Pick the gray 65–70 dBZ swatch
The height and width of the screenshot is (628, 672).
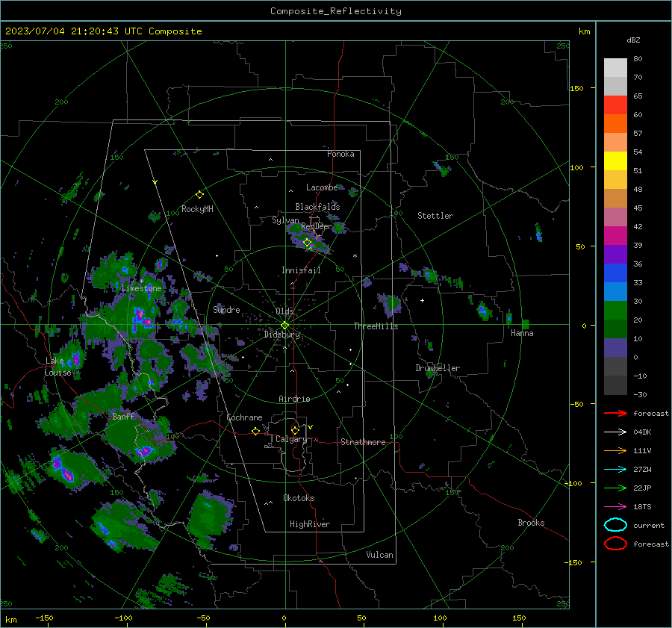615,86
